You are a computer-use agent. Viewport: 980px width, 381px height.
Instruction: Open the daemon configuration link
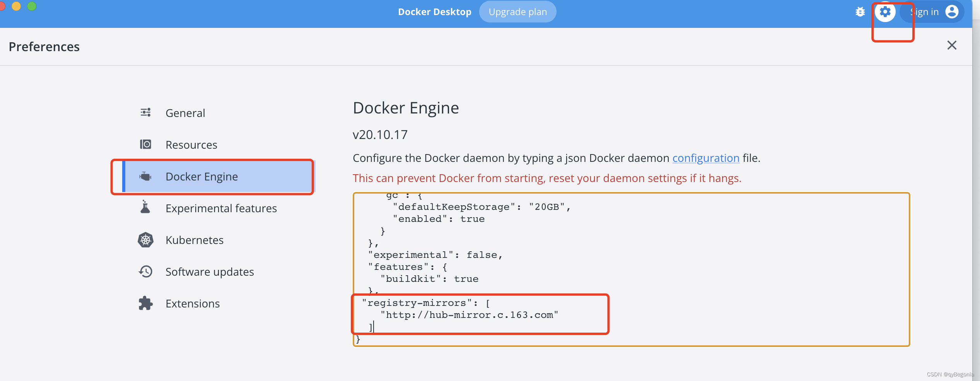pos(706,158)
